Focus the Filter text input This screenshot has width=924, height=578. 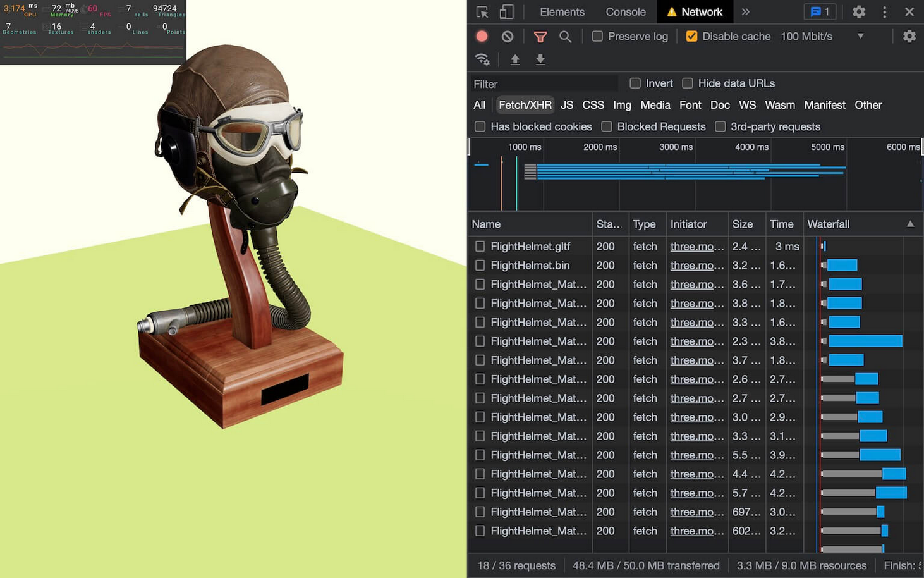click(x=545, y=83)
